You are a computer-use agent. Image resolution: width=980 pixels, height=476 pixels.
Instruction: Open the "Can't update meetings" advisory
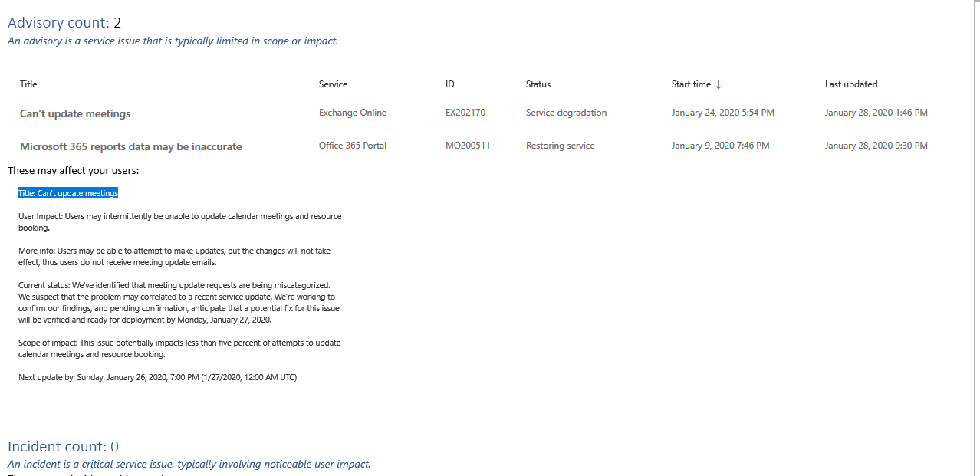point(75,113)
